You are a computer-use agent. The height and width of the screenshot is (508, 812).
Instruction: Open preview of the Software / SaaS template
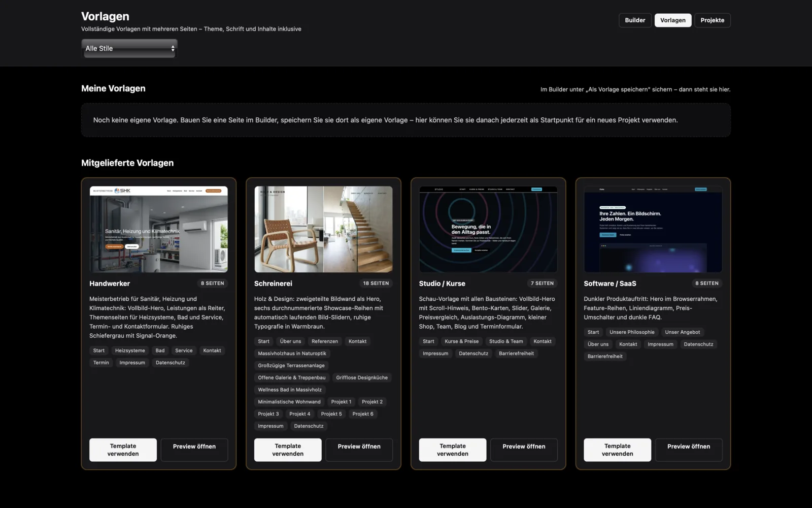(x=689, y=450)
